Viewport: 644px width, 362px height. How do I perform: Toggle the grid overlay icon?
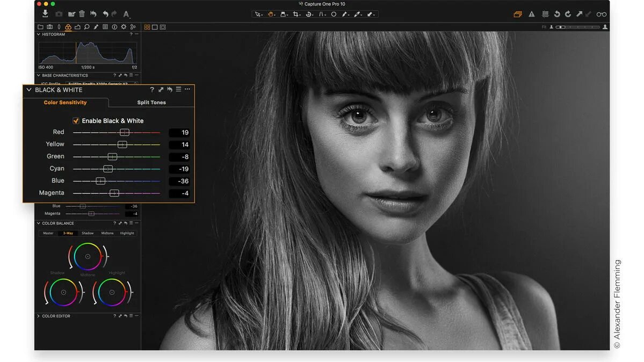pyautogui.click(x=545, y=14)
